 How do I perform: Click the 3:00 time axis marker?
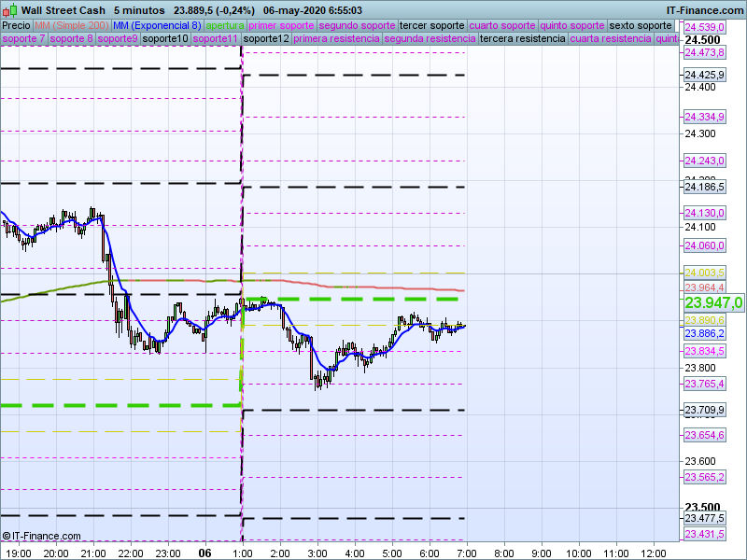click(317, 553)
